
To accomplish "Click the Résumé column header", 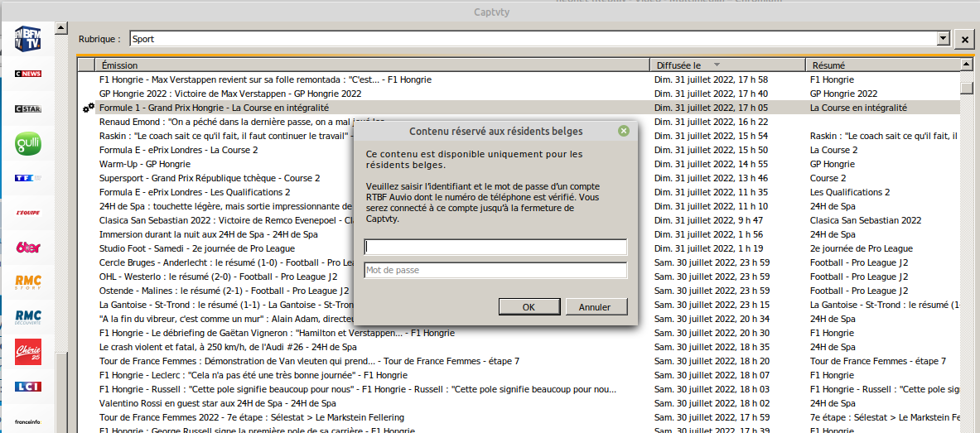I will coord(882,65).
